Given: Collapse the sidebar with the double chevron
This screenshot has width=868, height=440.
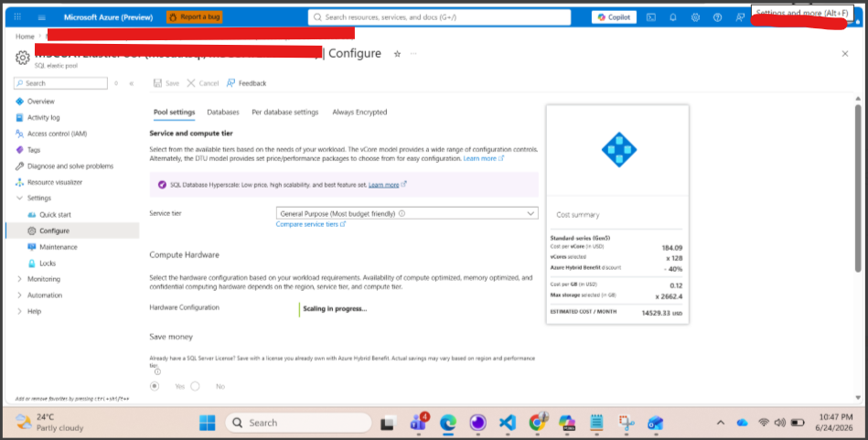Looking at the screenshot, I should click(x=131, y=83).
